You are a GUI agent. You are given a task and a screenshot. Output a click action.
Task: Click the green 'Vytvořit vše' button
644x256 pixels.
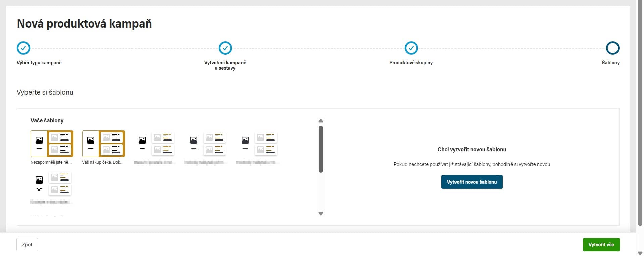[601, 245]
